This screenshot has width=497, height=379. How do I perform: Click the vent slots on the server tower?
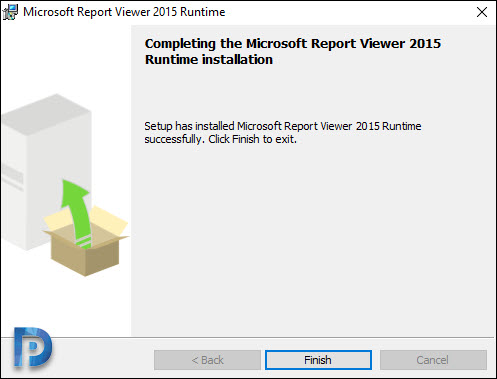click(13, 176)
